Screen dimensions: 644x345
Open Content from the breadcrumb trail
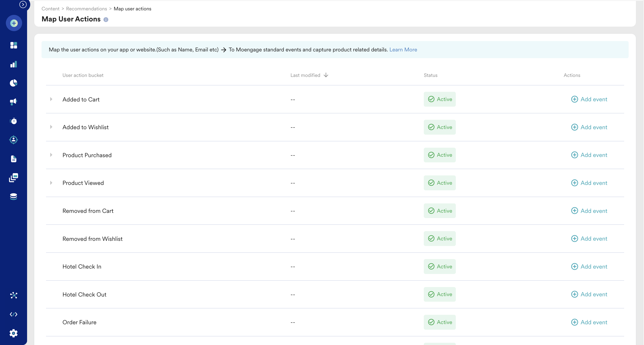pyautogui.click(x=50, y=9)
